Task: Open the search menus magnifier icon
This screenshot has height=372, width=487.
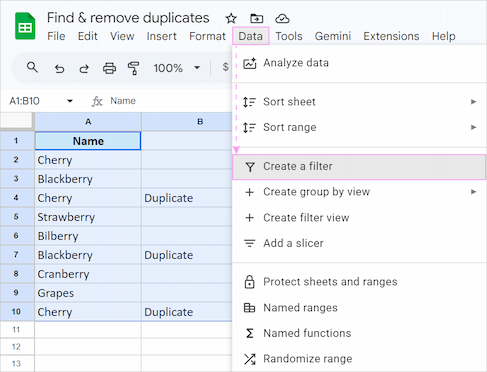Action: pyautogui.click(x=32, y=67)
